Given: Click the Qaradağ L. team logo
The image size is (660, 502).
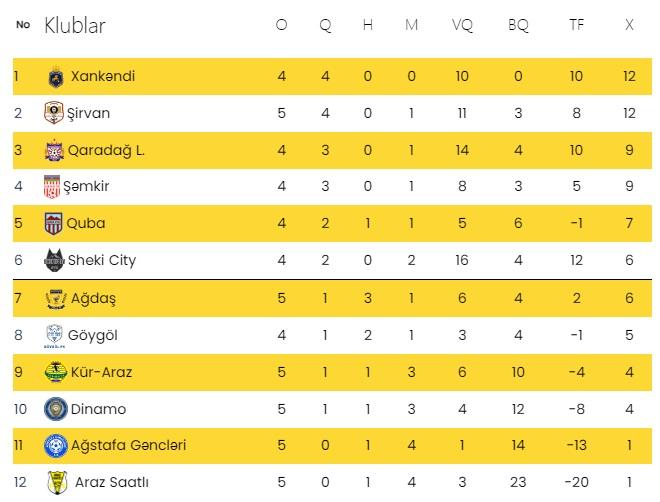Looking at the screenshot, I should pos(54,150).
